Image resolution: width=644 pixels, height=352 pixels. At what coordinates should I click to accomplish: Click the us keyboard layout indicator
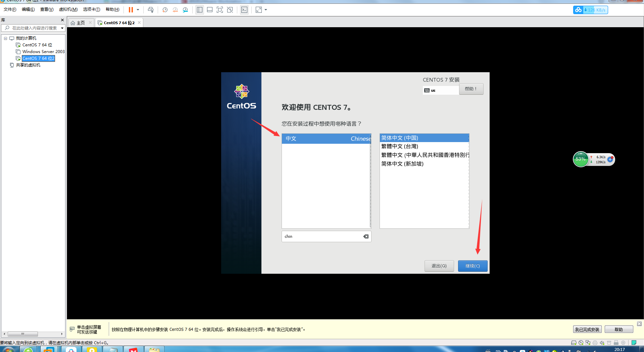click(x=441, y=90)
